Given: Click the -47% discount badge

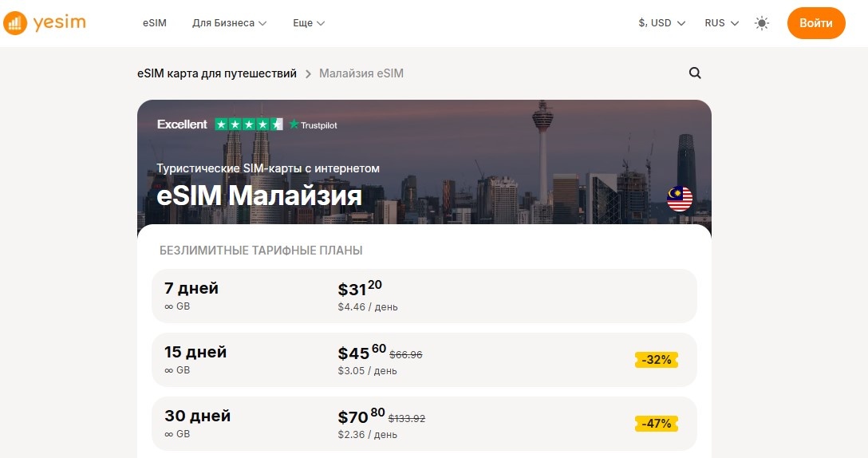Looking at the screenshot, I should point(657,424).
